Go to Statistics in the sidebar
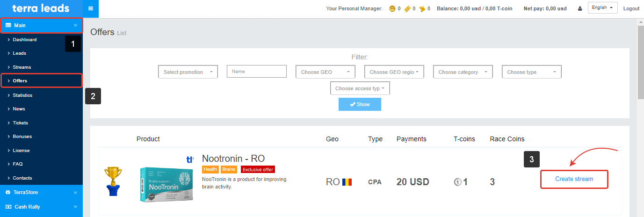The height and width of the screenshot is (217, 644). pos(22,95)
